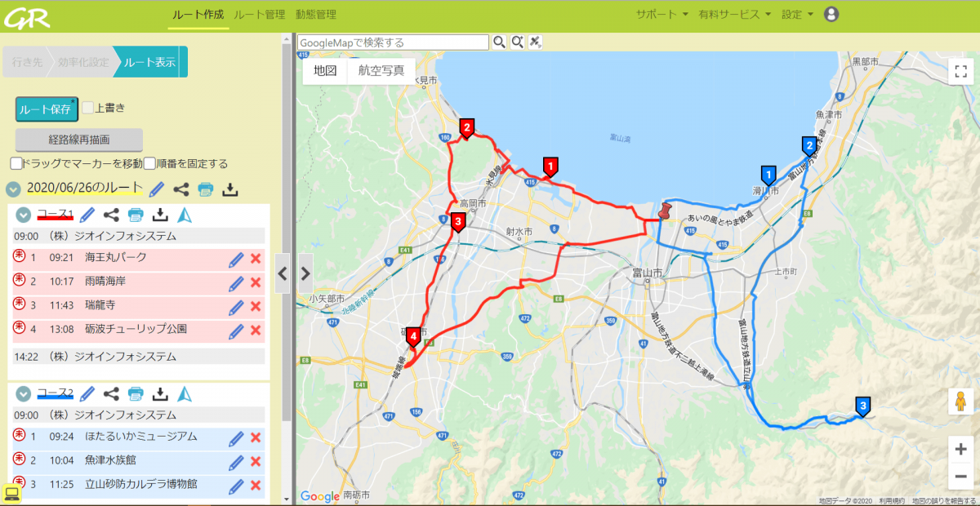The image size is (980, 506).
Task: Delete 雨晴海岸 stop with red X
Action: pyautogui.click(x=256, y=282)
